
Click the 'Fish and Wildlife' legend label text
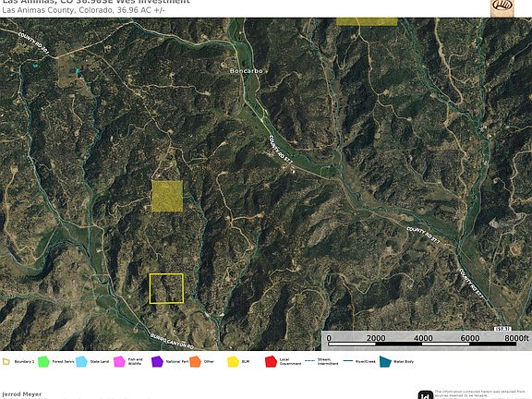(x=135, y=361)
